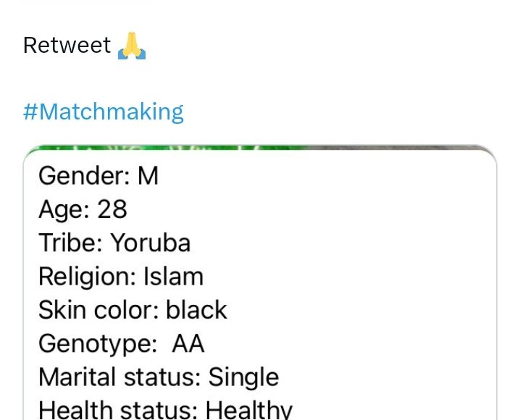Viewport: 520px width, 420px height.
Task: Click the 'Health status:' label
Action: pos(118,410)
